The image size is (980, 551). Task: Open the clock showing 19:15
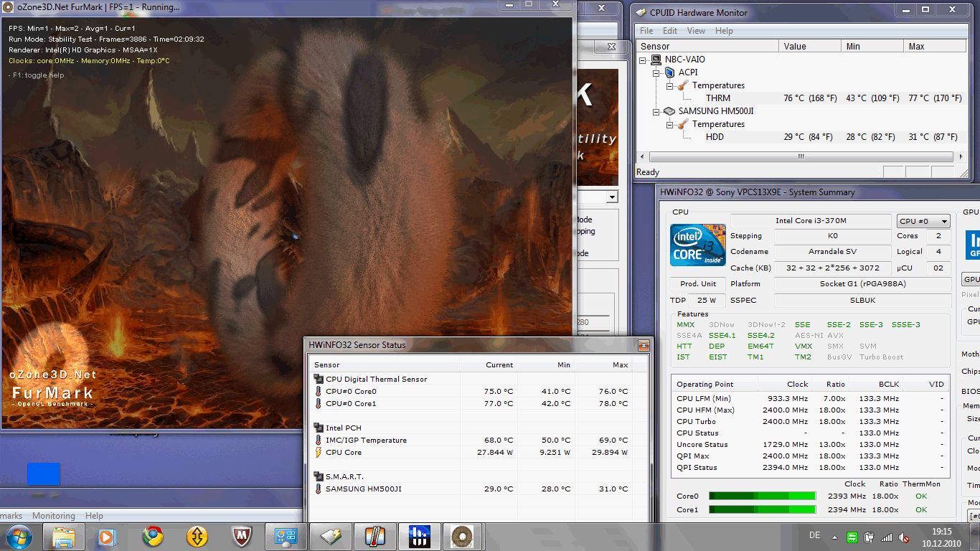pos(942,537)
